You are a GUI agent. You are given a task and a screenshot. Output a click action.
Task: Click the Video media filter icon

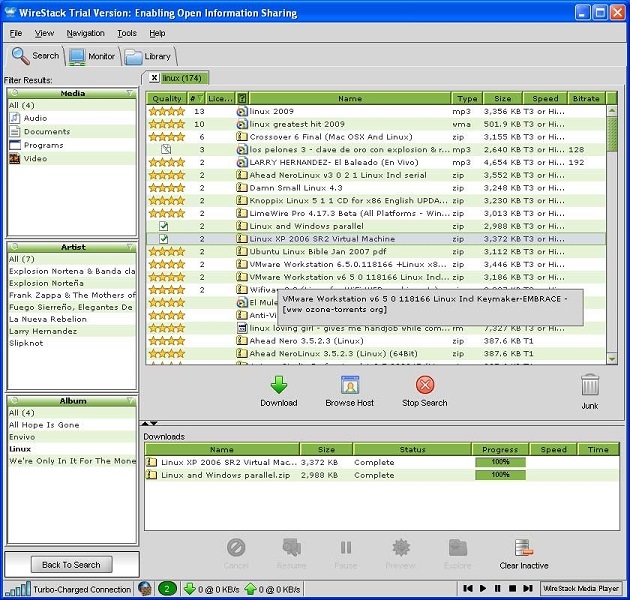(x=15, y=158)
